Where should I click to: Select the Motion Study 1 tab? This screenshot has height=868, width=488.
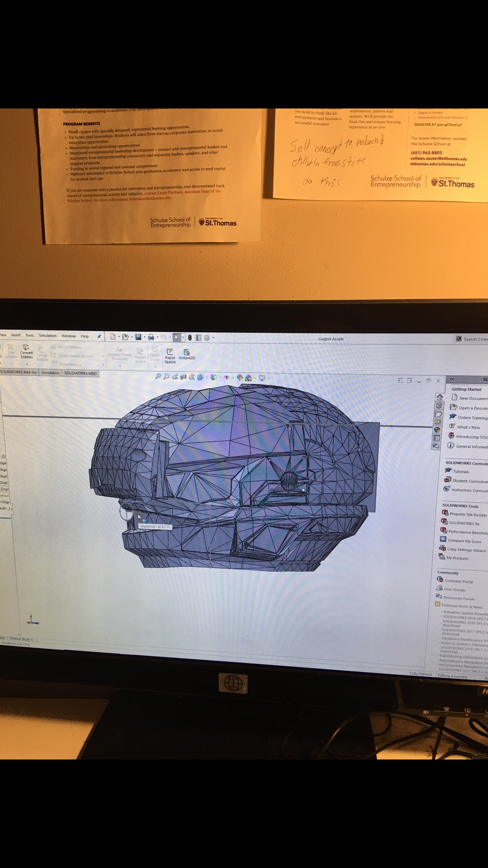[21, 639]
